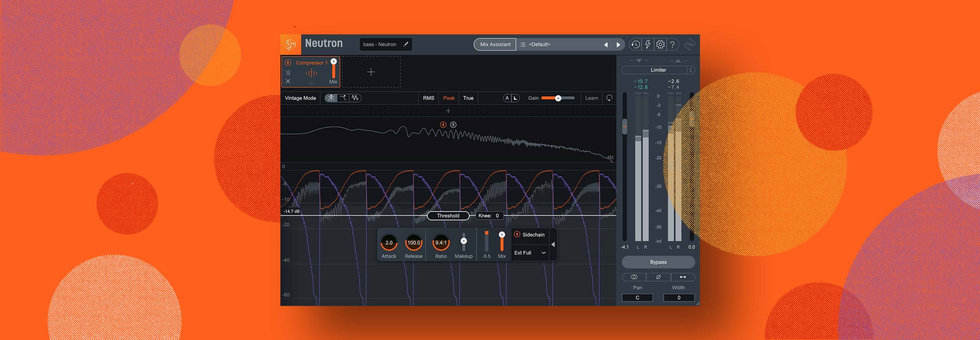Toggle the band power button above spectrum
980x340 pixels.
pos(443,125)
